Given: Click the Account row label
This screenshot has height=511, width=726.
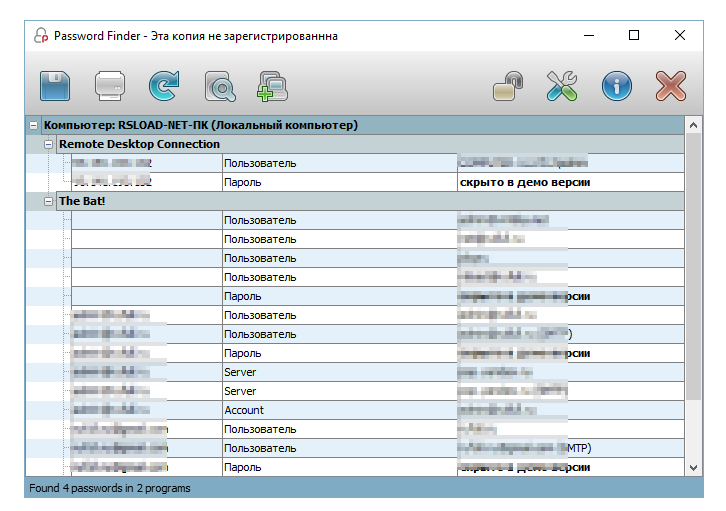Looking at the screenshot, I should point(244,410).
